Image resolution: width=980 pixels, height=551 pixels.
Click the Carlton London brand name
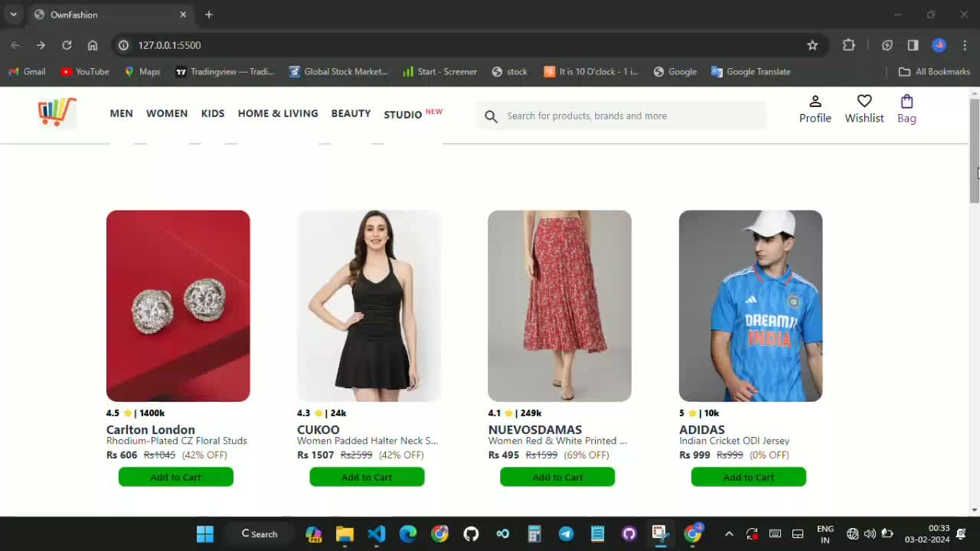coord(151,429)
